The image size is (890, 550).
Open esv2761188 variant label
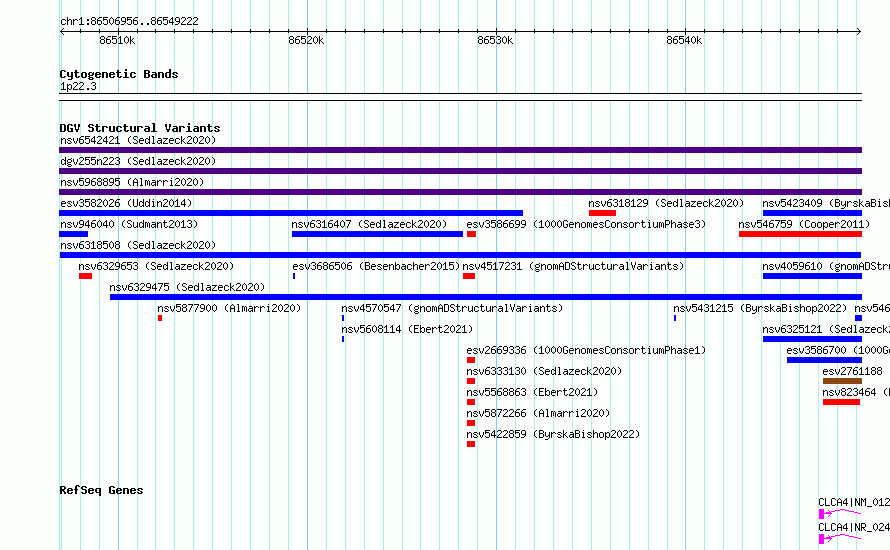(853, 371)
